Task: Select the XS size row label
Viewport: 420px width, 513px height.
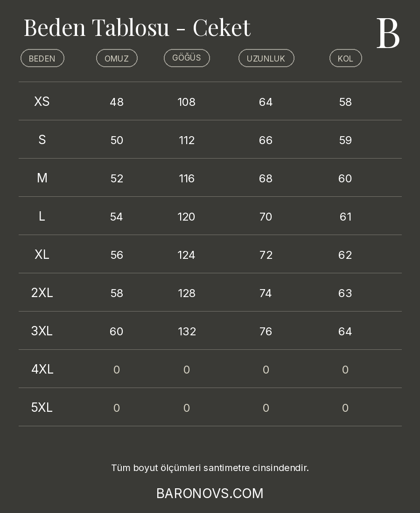Action: (42, 102)
